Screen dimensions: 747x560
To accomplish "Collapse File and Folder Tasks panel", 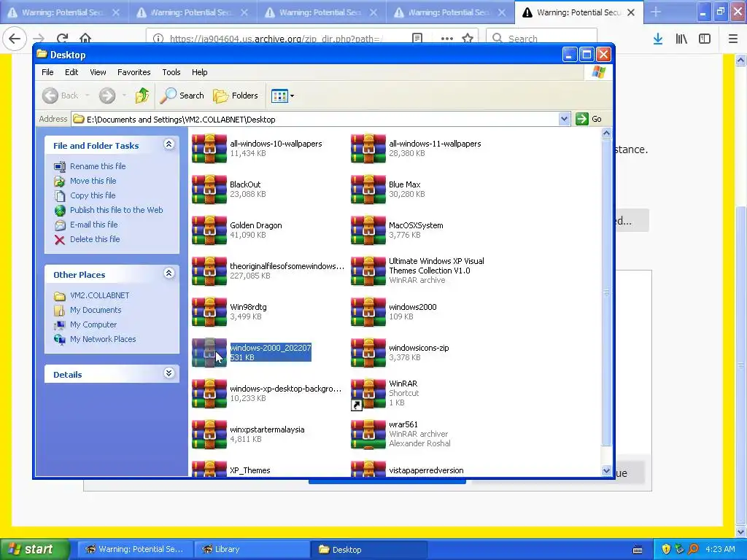I will [169, 144].
